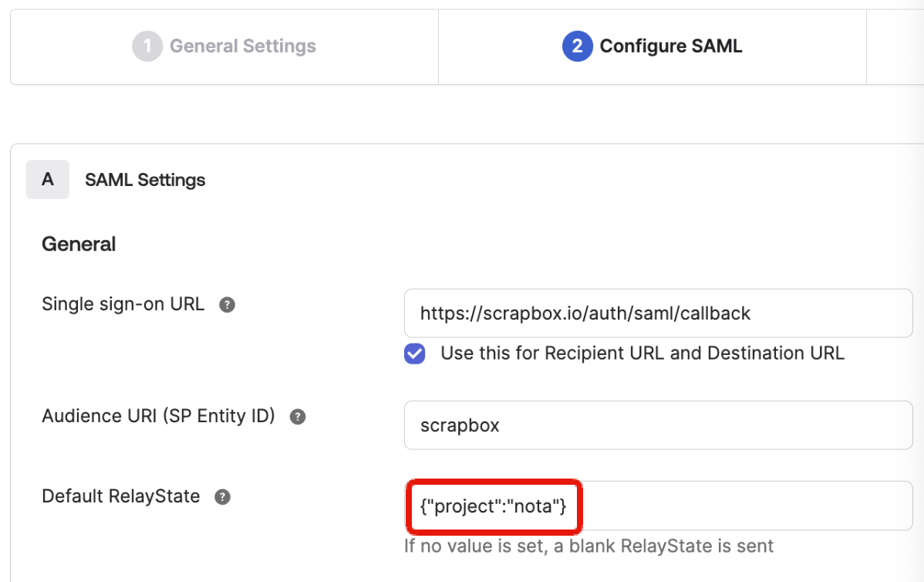
Task: Click the "Use this for Recipient URL" label text
Action: (642, 354)
